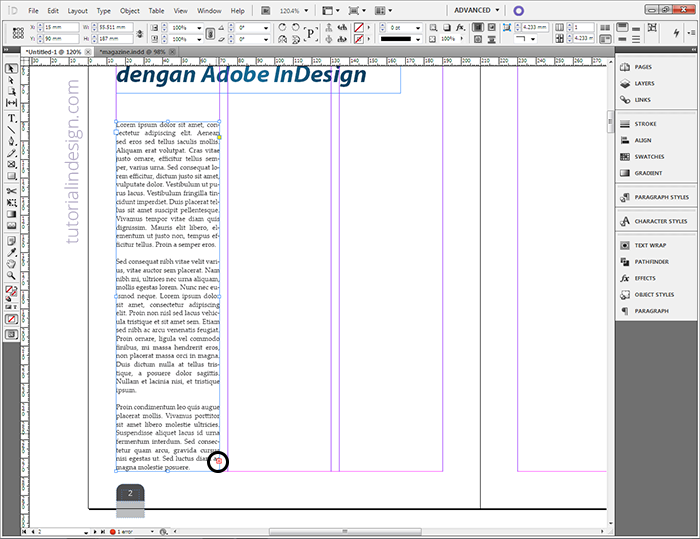The image size is (700, 539).
Task: Open the File menu
Action: tap(33, 11)
